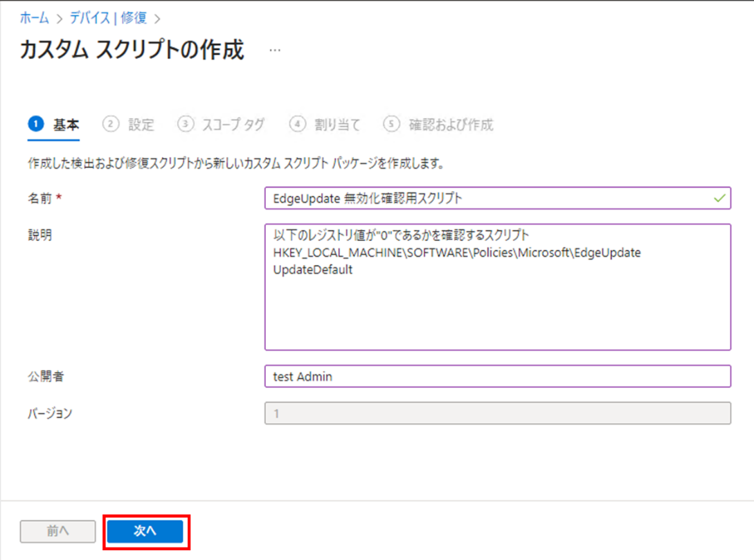Click the disabled バージョン field showing 1
The image size is (754, 560).
click(498, 413)
